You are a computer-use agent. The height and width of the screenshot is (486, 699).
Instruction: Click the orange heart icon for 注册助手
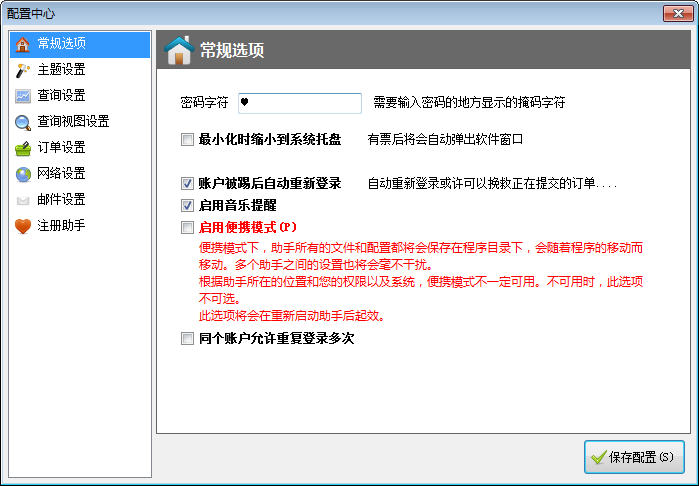[x=22, y=226]
